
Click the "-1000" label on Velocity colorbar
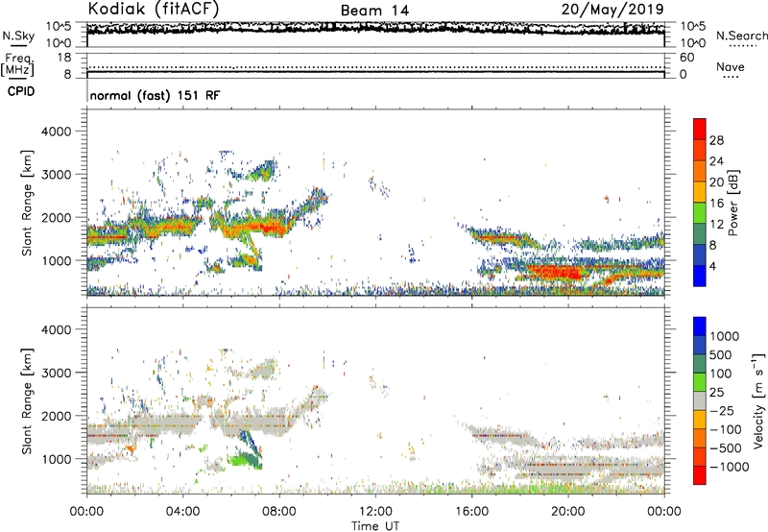729,467
